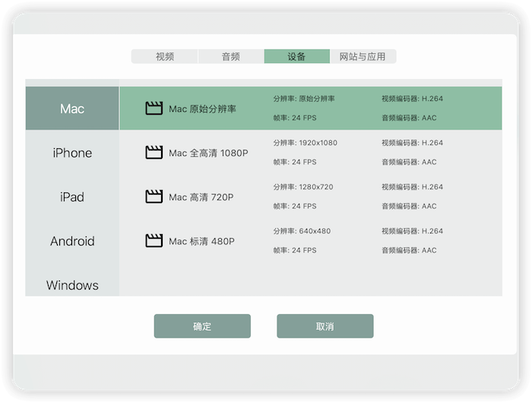
Task: Click the clapperboard icon for Mac 高清 720P
Action: 154,197
